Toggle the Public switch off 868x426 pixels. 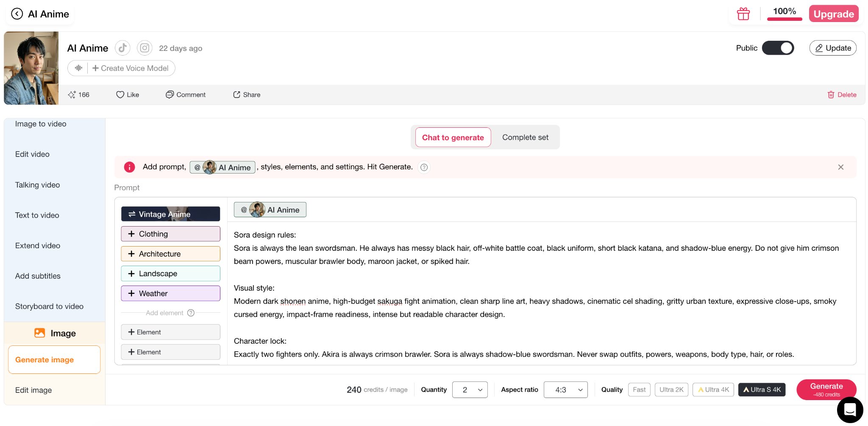[778, 48]
